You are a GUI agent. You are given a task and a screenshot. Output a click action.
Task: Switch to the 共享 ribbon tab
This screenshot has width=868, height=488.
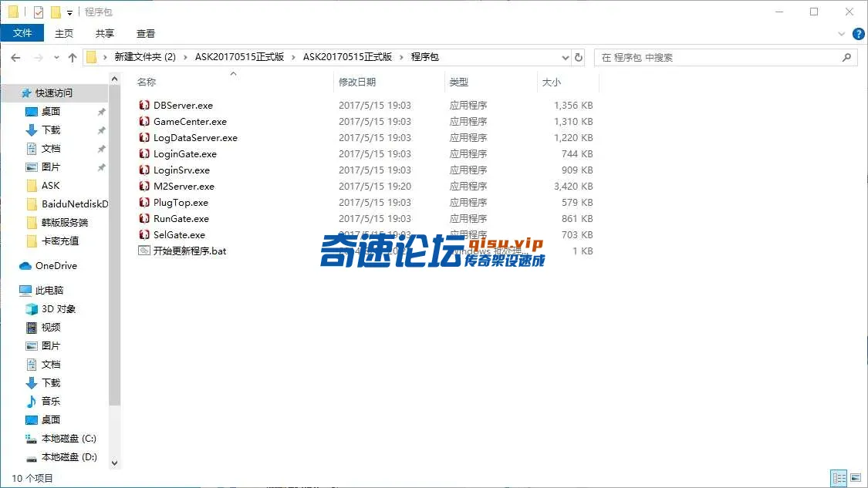click(x=105, y=34)
